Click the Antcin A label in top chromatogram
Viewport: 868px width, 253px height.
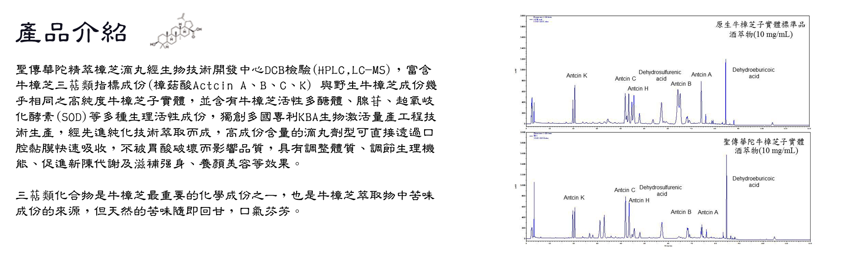701,75
